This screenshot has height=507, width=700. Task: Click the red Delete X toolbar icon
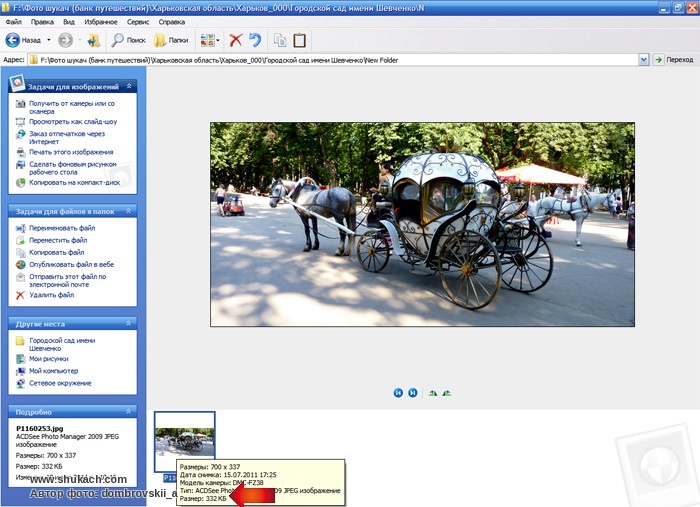236,40
